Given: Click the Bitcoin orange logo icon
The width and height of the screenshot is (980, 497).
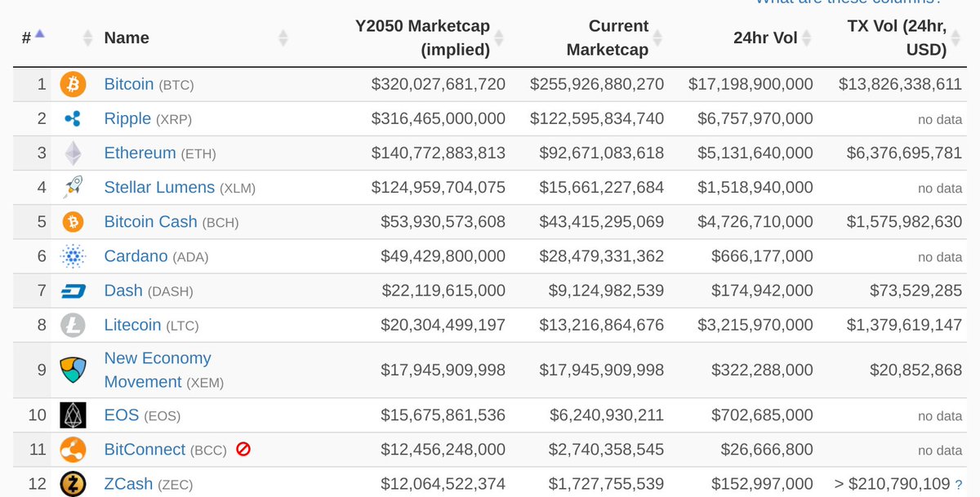Looking at the screenshot, I should click(73, 84).
